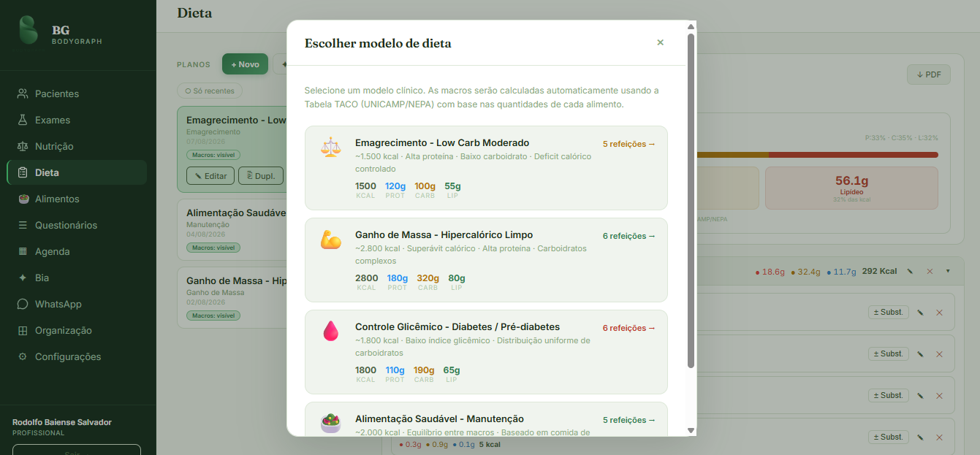
Task: Delete the 292 Kcal meal
Action: [930, 271]
